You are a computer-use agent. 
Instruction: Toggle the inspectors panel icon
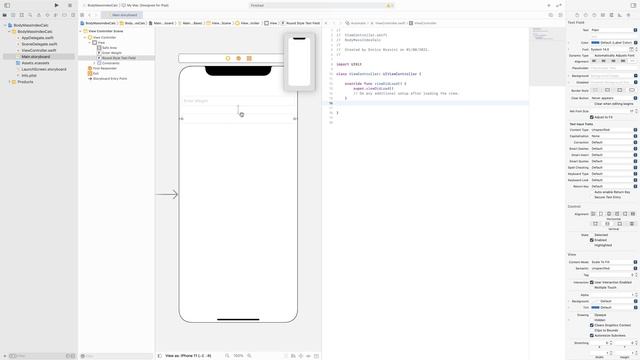pos(634,5)
